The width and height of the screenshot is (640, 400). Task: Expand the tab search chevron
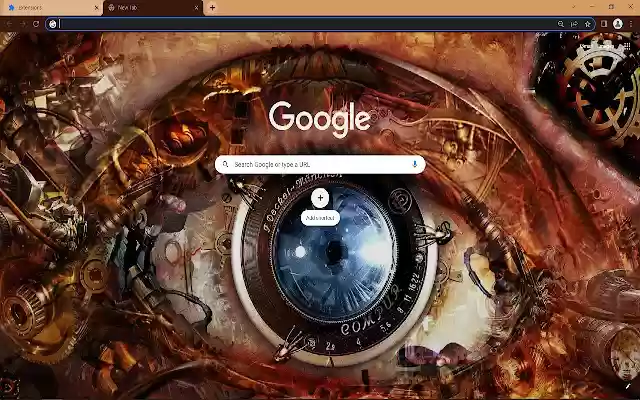(573, 7)
